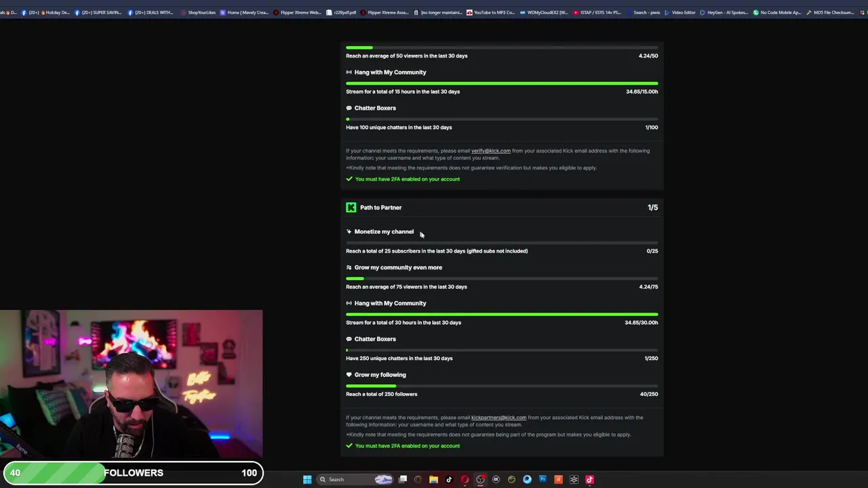Open the black TikTok taskbar icon

click(449, 479)
